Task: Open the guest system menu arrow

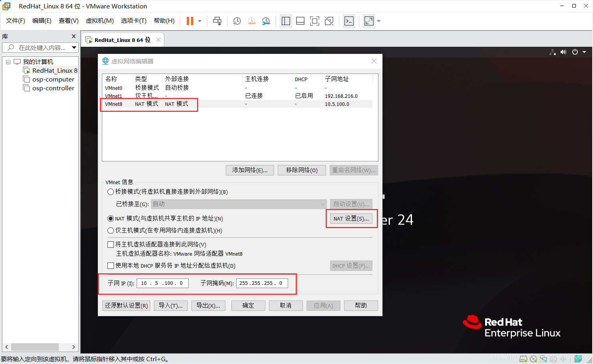Action: click(584, 52)
